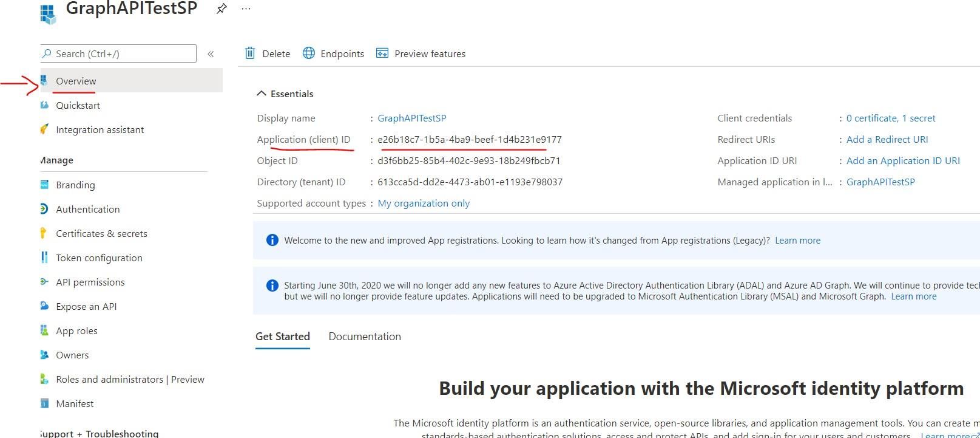The image size is (980, 438).
Task: Go to API permissions
Action: click(x=90, y=282)
